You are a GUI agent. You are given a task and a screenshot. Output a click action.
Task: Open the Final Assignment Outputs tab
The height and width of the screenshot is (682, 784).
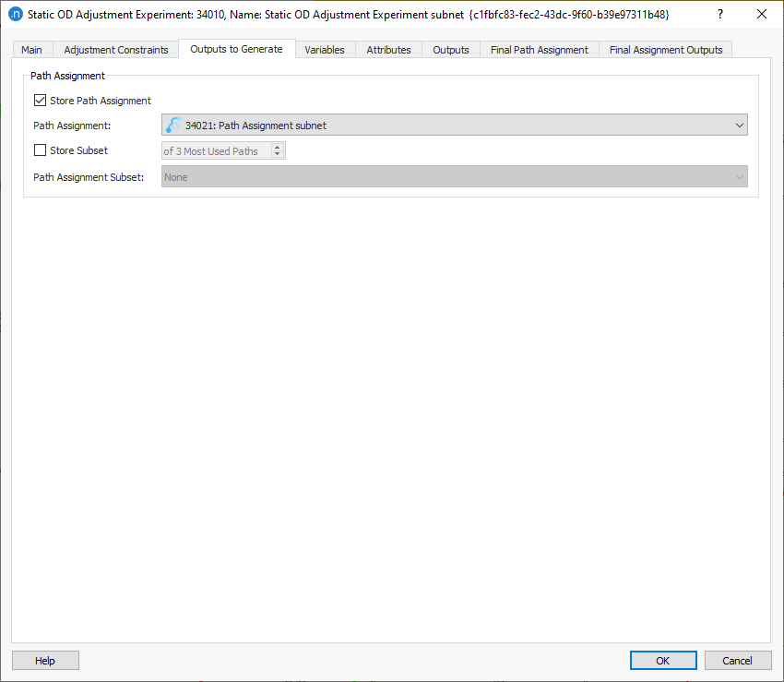[665, 49]
